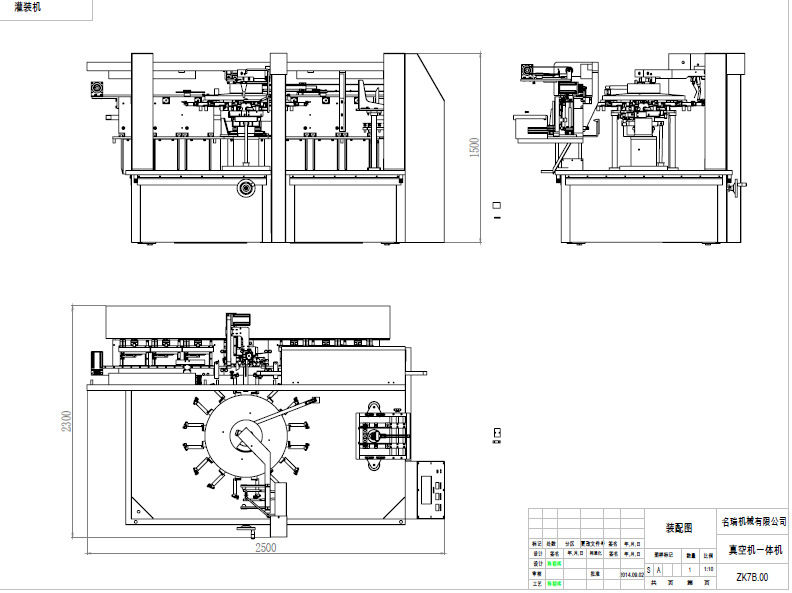Select the small symbol right of plan view

[x=496, y=433]
